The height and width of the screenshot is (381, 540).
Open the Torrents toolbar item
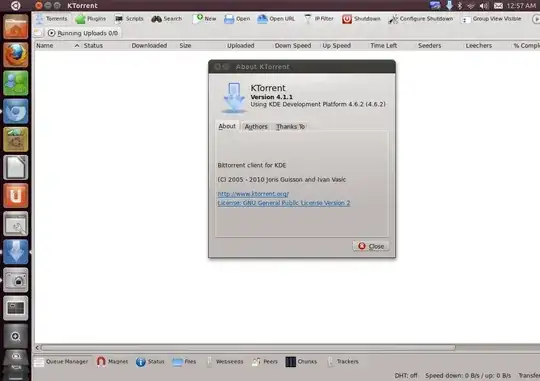tap(52, 19)
